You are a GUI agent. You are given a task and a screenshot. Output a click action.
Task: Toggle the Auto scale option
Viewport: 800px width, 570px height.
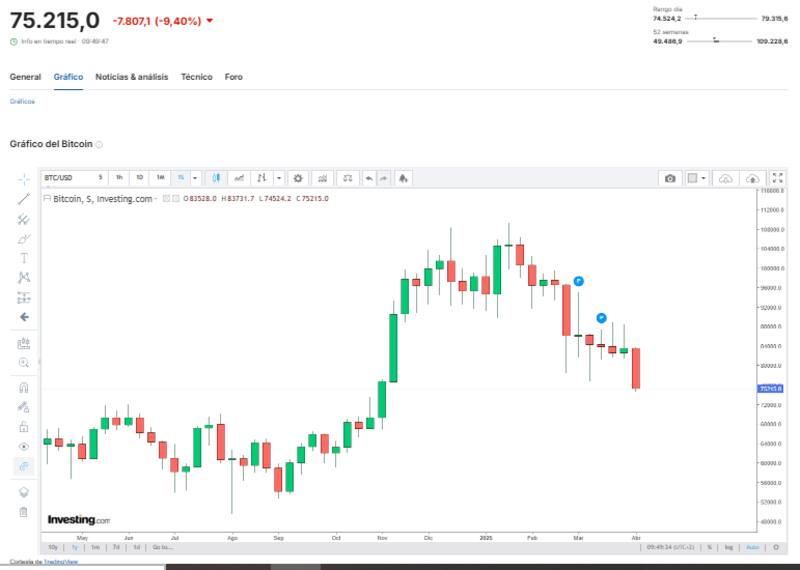coord(752,547)
